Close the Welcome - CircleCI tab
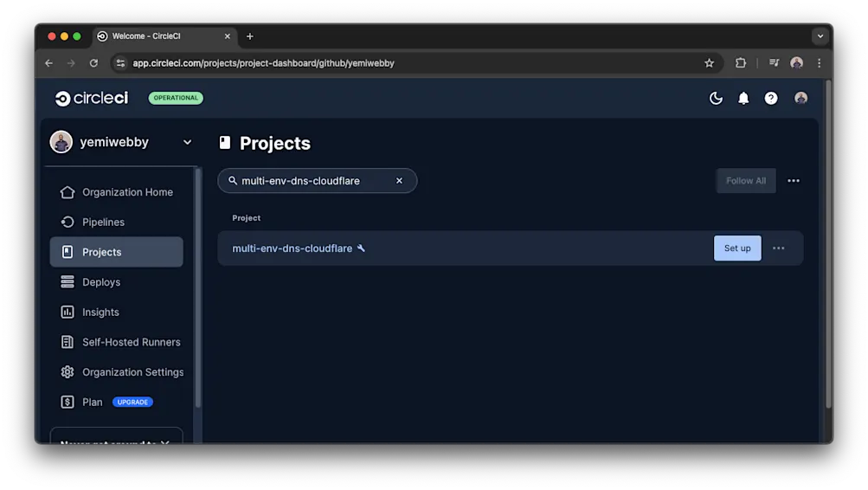Image resolution: width=868 pixels, height=490 pixels. [227, 36]
